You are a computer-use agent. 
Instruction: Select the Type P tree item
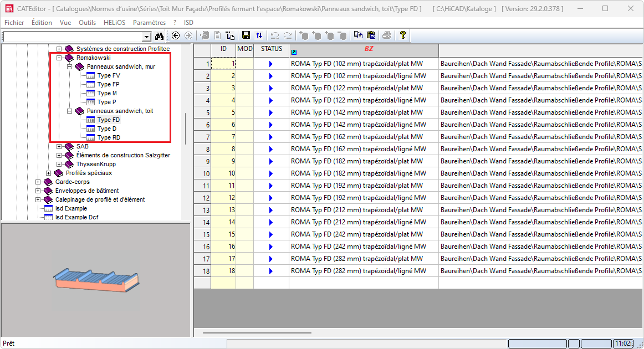click(x=107, y=102)
